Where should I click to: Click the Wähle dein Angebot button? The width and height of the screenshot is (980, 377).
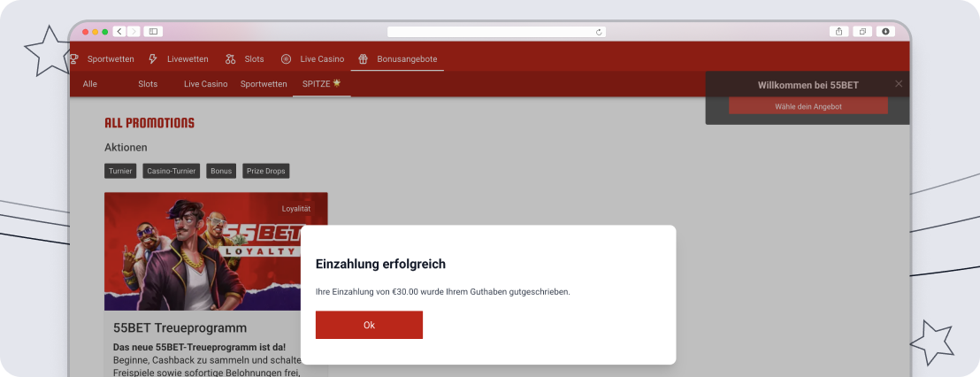tap(808, 106)
